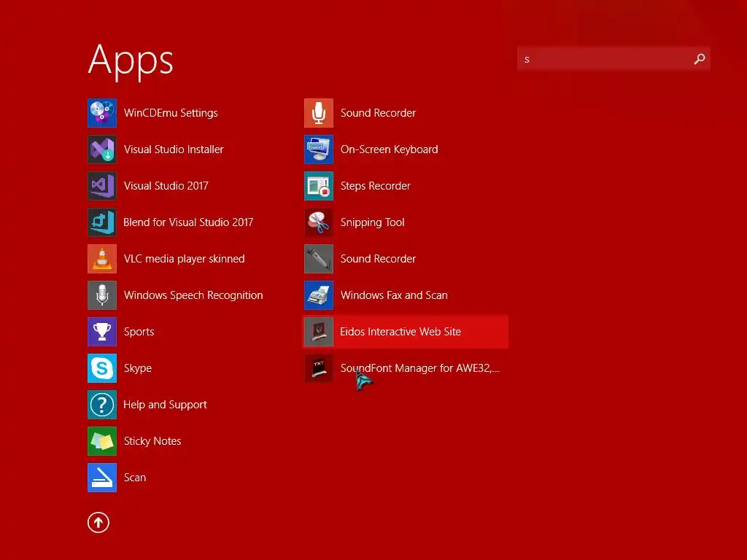Open Windows Speech Recognition microphone icon
Image resolution: width=747 pixels, height=560 pixels.
102,295
